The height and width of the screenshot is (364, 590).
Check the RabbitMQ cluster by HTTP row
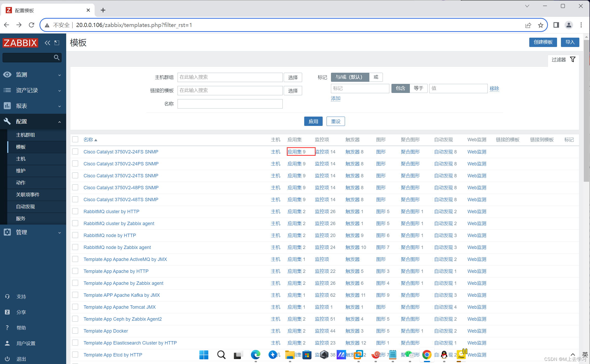click(75, 211)
